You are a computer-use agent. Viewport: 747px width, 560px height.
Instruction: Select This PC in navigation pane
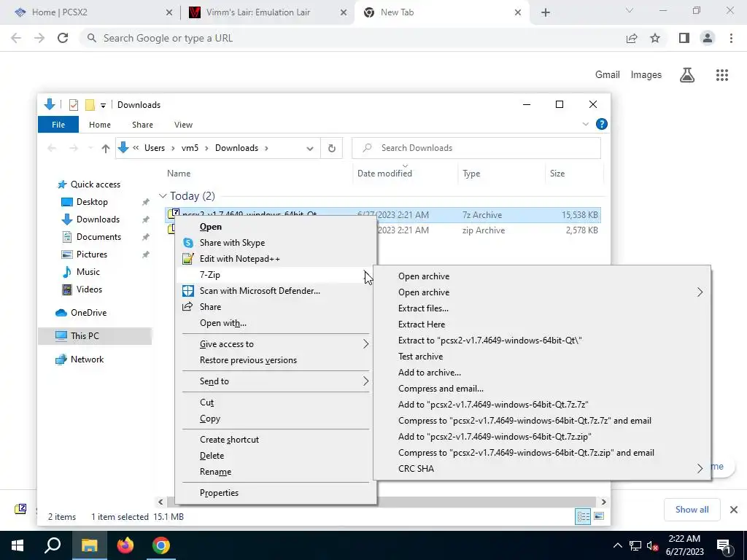(95, 336)
